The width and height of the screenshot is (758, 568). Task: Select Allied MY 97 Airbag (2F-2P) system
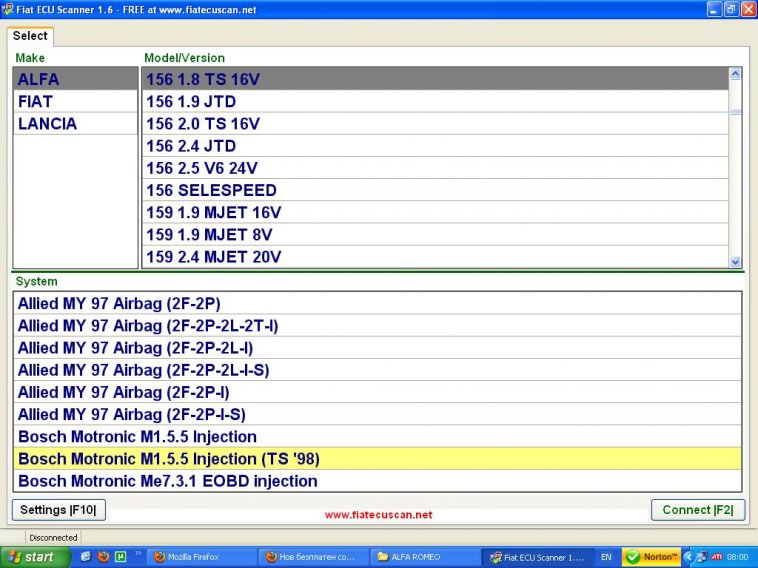(378, 303)
